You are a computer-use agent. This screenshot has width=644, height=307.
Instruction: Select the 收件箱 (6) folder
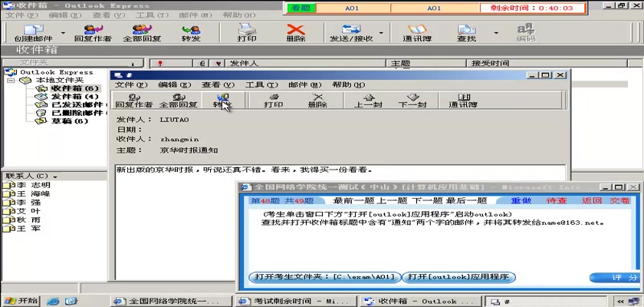click(74, 88)
